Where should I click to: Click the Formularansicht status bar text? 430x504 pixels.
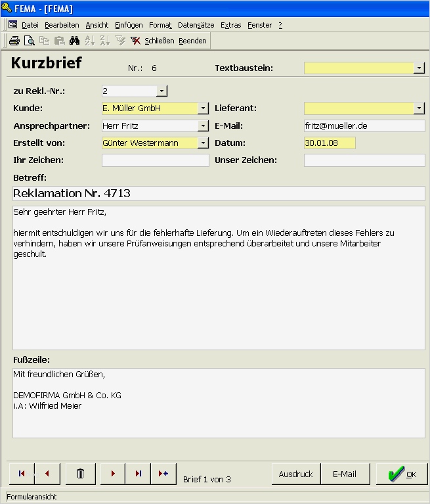tap(32, 497)
